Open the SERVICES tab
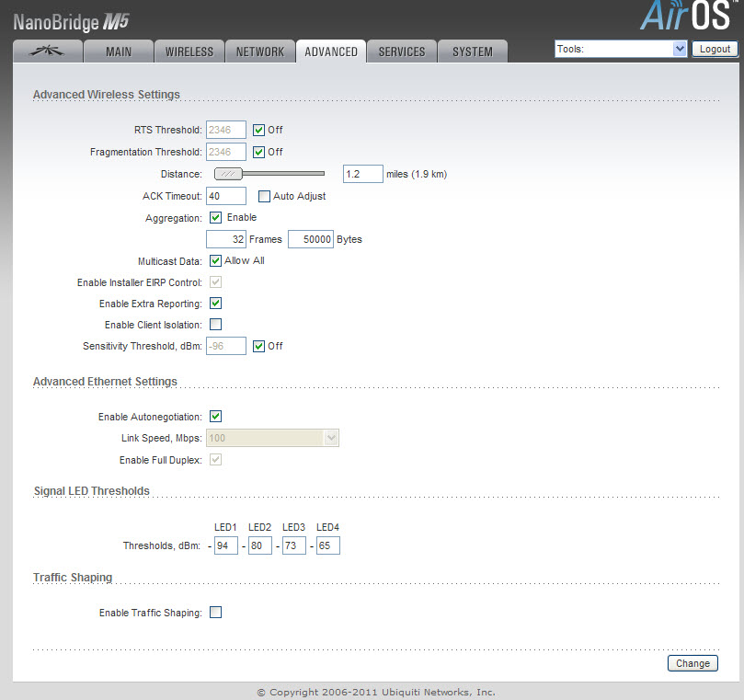Screen dimensions: 744x700 tap(401, 52)
